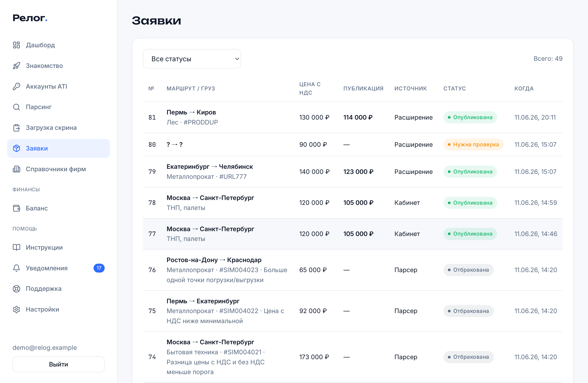The image size is (588, 383).
Task: Click the Когда column header
Action: click(524, 88)
